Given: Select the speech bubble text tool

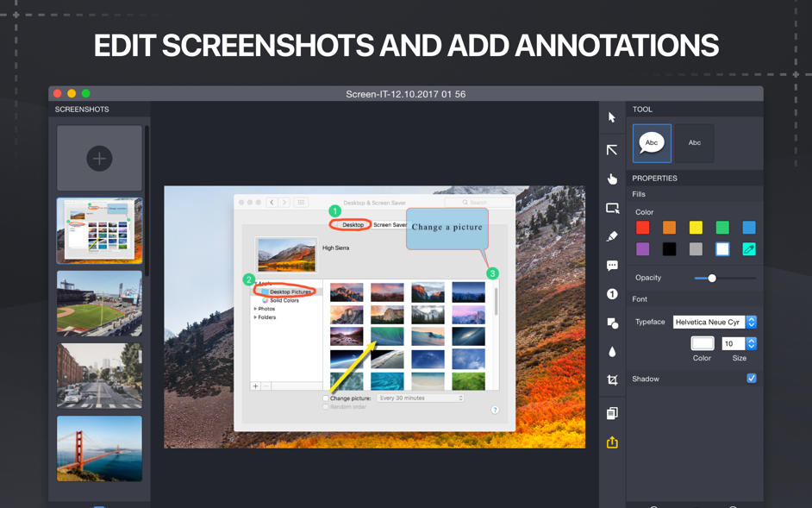Looking at the screenshot, I should click(612, 266).
